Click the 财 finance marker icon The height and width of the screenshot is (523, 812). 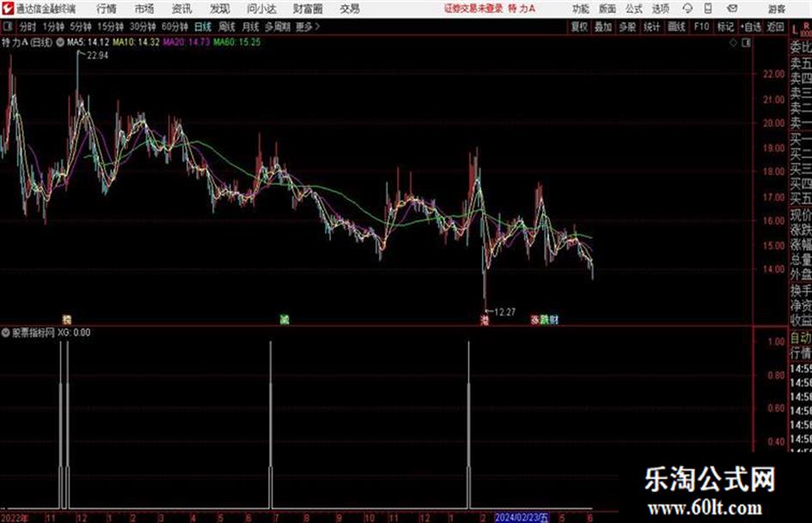[x=554, y=320]
